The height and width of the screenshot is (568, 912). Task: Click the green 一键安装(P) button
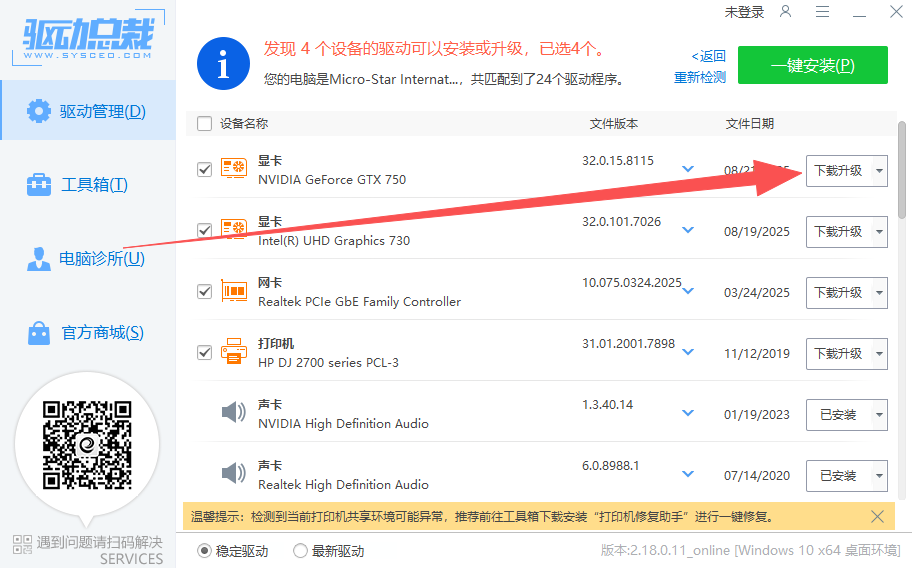coord(812,66)
